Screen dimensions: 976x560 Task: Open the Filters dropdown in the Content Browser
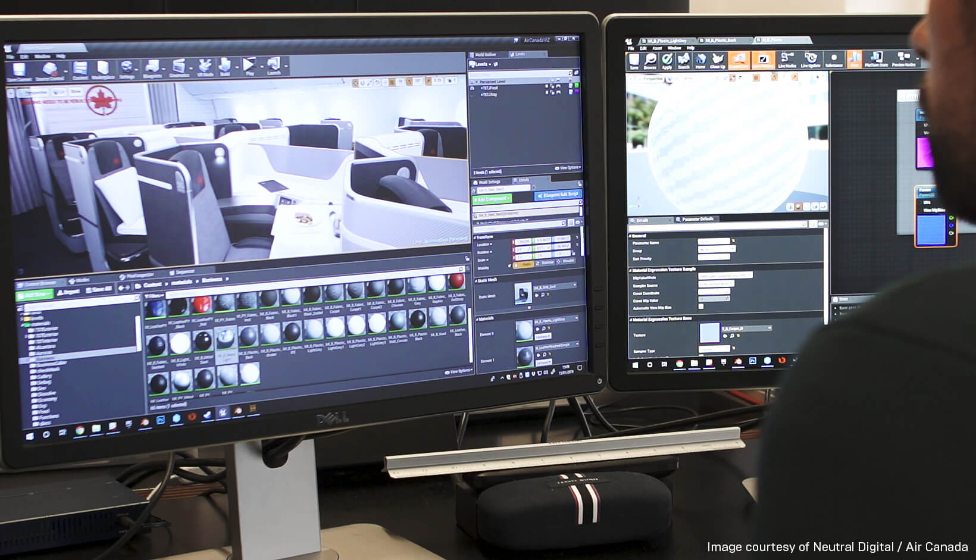click(x=153, y=296)
